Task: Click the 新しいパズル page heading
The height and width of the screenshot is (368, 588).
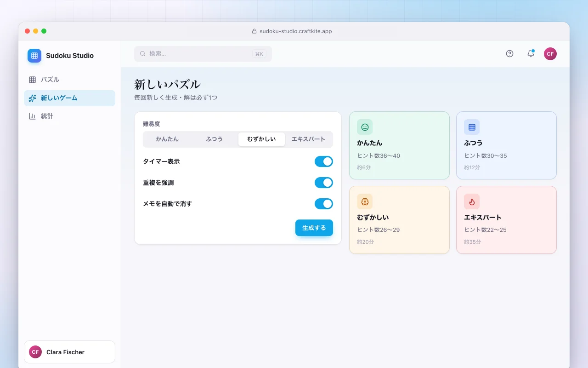Action: 167,85
